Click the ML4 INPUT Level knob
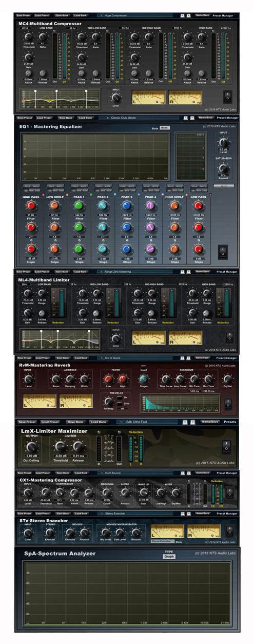Viewport: 253px width, 644px height. pos(116,338)
